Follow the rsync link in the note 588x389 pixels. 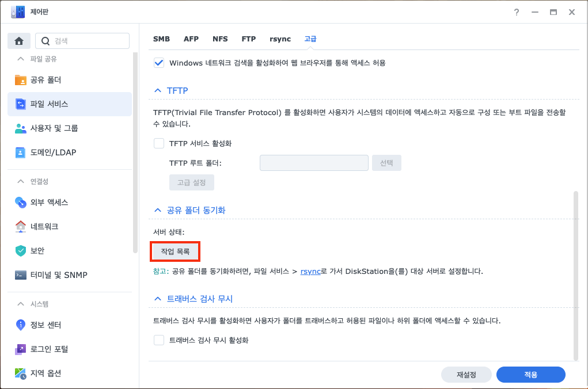[x=310, y=271]
